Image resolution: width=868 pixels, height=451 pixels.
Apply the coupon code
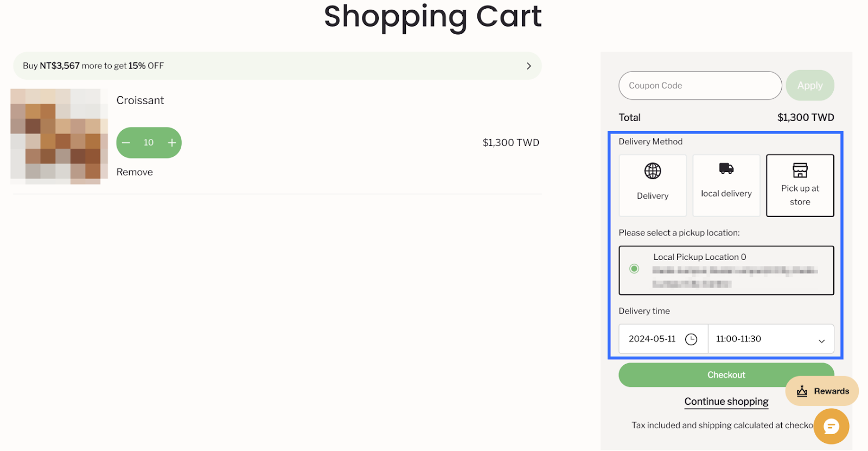click(809, 86)
